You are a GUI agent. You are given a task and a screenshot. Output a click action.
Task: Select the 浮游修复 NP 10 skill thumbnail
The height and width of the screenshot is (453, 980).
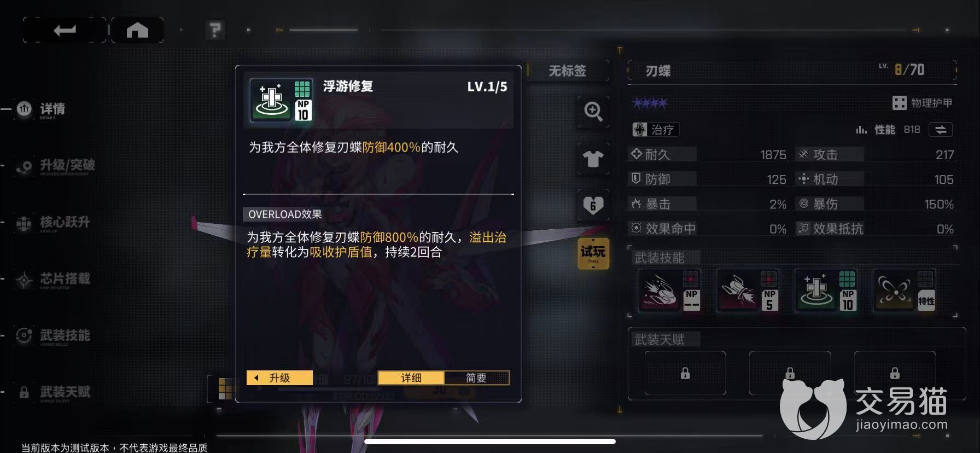pos(826,291)
